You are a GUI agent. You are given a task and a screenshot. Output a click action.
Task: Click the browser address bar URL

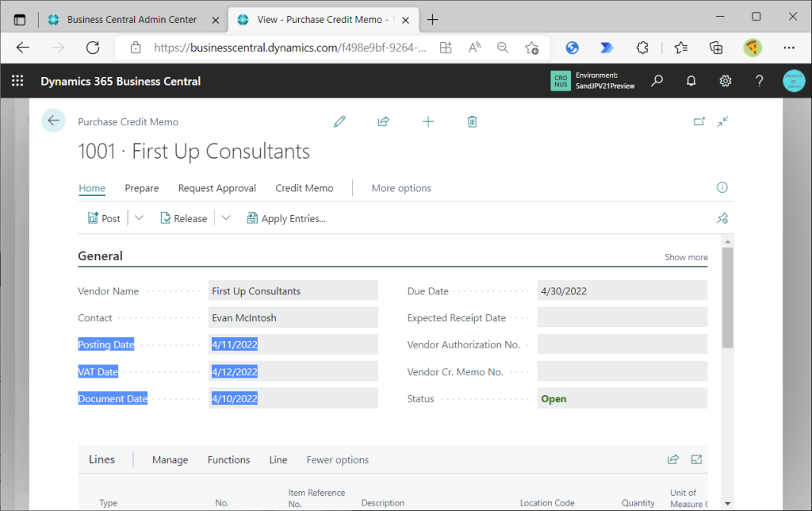coord(290,48)
